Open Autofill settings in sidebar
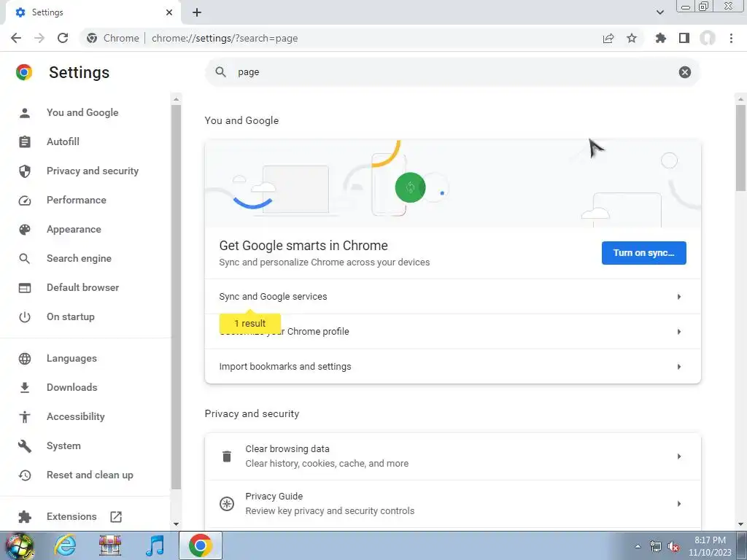The image size is (747, 560). pyautogui.click(x=63, y=141)
